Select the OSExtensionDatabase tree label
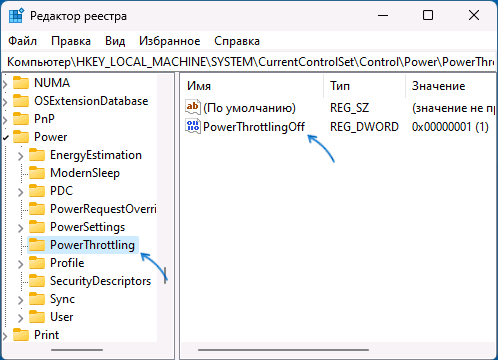 (91, 101)
